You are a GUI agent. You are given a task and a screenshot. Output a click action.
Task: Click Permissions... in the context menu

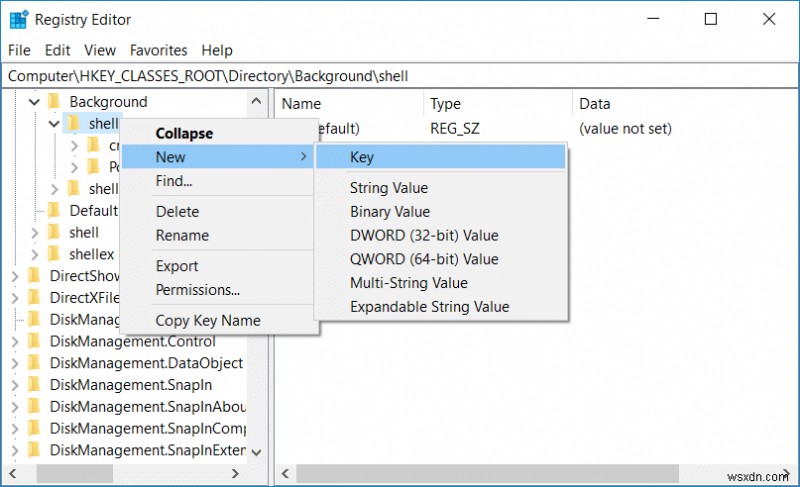[x=197, y=290]
